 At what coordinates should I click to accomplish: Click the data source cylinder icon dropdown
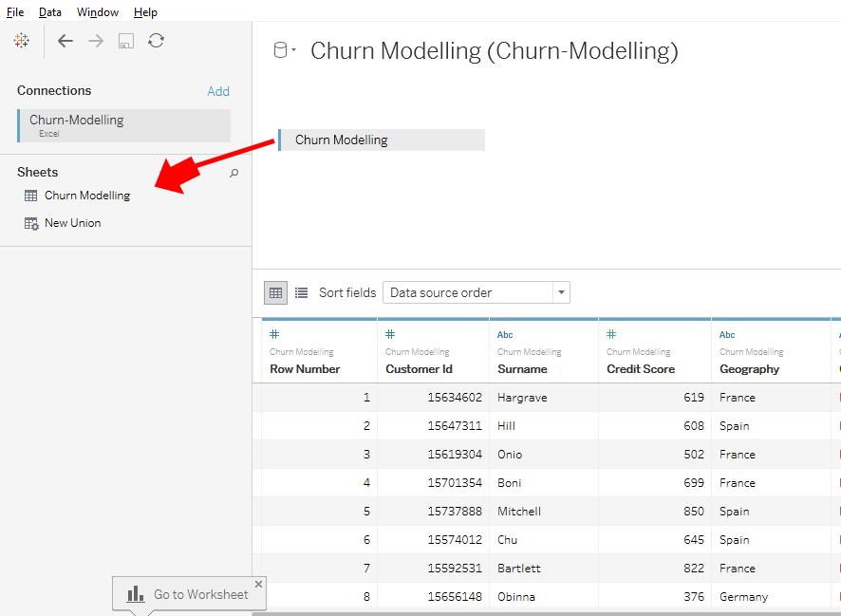click(285, 51)
